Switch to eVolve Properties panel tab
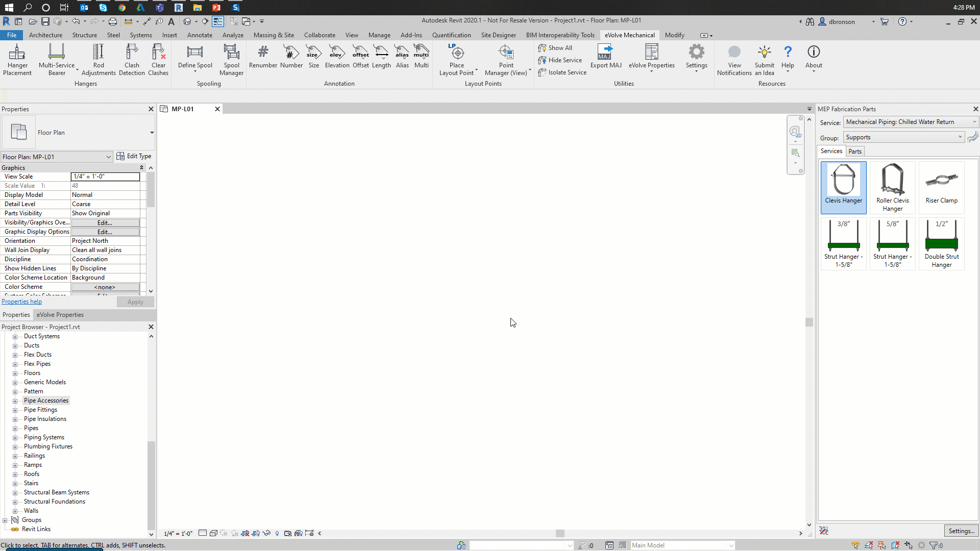This screenshot has height=551, width=980. pyautogui.click(x=60, y=315)
